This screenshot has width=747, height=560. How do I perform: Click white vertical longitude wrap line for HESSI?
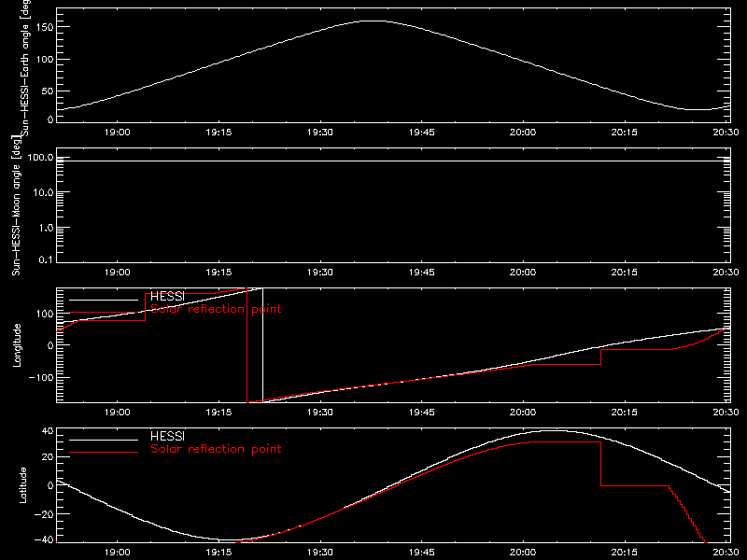[263, 345]
